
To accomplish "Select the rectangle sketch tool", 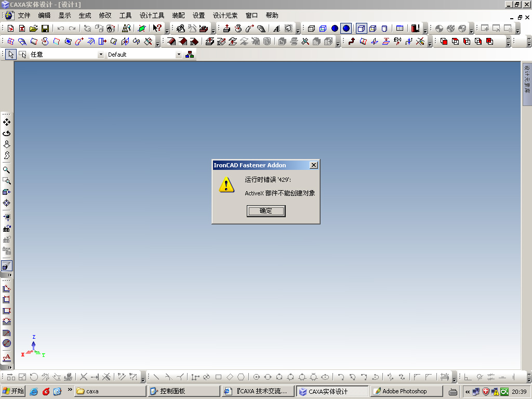I will point(219,377).
